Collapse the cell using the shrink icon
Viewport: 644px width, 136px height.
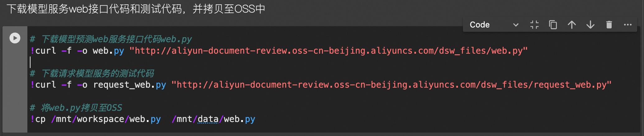[x=534, y=25]
